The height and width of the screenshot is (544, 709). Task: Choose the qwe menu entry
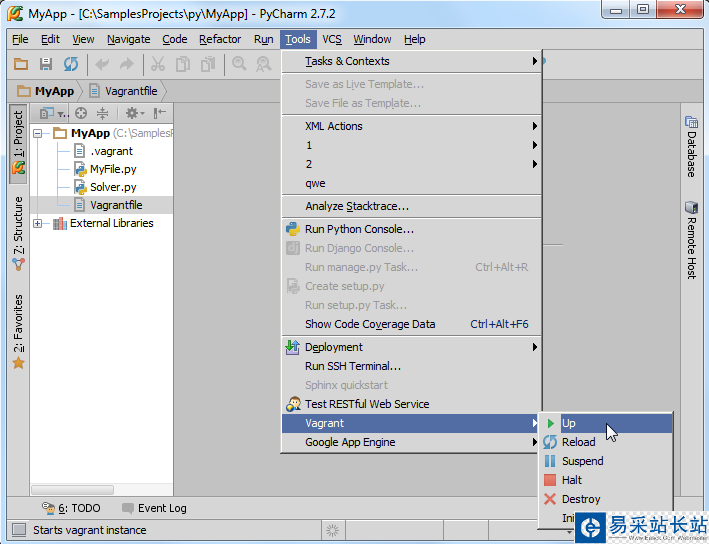tap(411, 183)
